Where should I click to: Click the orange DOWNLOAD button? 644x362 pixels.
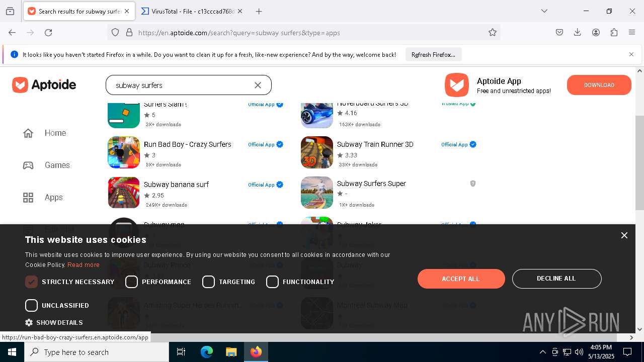point(599,85)
